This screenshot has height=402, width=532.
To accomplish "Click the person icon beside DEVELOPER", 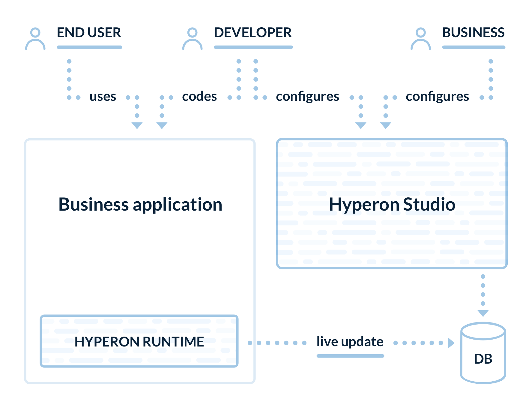I will click(192, 39).
